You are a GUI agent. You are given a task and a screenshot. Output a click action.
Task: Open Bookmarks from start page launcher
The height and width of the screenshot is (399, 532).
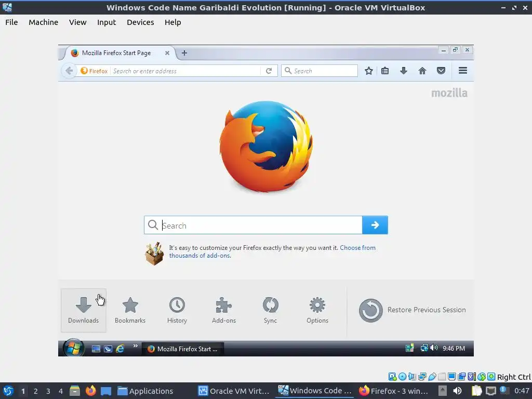click(130, 310)
